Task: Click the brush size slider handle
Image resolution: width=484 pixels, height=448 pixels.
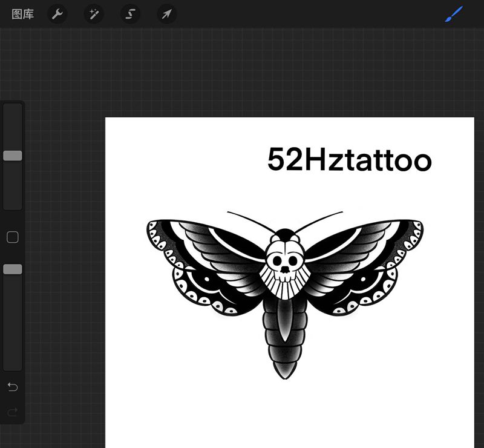Action: [x=13, y=156]
